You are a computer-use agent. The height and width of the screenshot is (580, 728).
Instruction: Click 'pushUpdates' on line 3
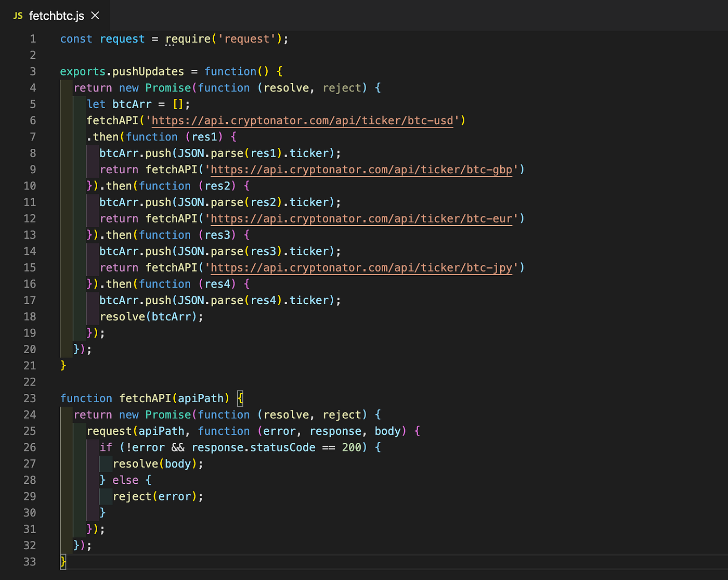click(148, 72)
